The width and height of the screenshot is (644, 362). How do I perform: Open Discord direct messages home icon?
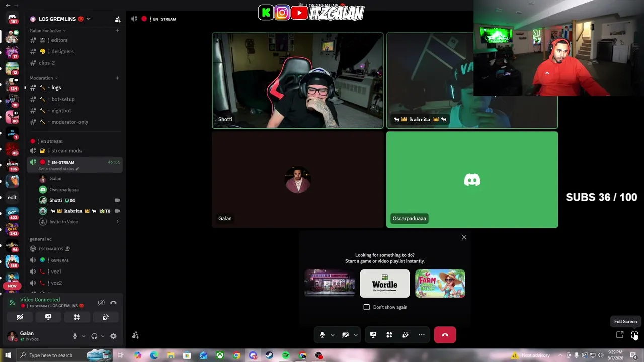12,18
